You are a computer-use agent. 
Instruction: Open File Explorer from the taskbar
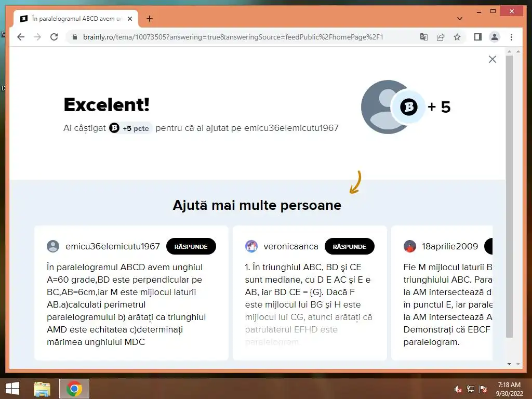tap(42, 389)
